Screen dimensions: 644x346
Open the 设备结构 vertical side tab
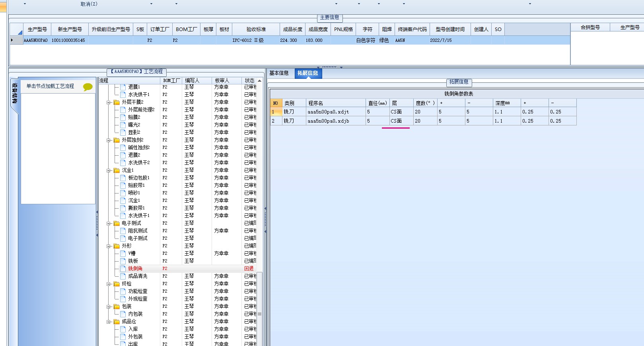pos(14,94)
